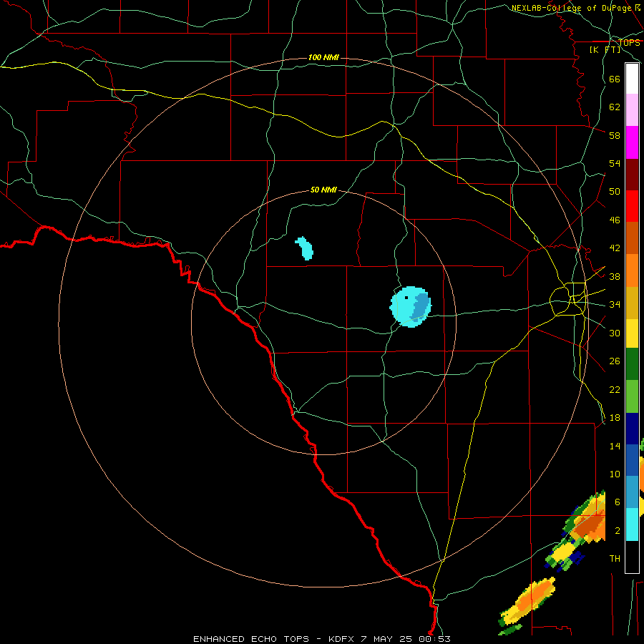Click the light green legend swatch
Screen dimensions: 644x644
pos(632,396)
